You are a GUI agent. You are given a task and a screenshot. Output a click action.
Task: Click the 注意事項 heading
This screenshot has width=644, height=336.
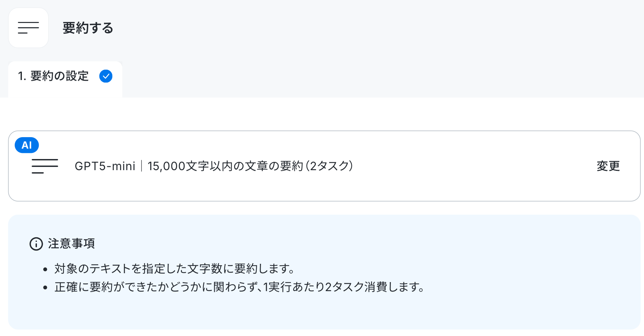pyautogui.click(x=71, y=244)
